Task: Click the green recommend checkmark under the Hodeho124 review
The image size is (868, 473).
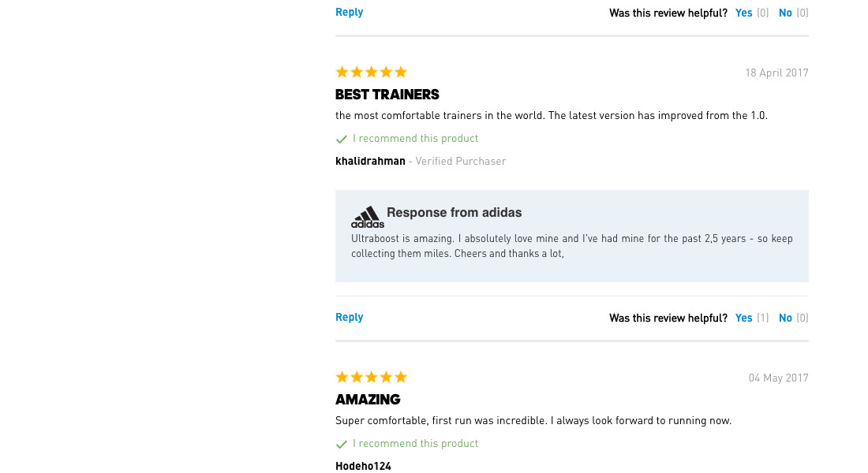Action: pos(342,445)
